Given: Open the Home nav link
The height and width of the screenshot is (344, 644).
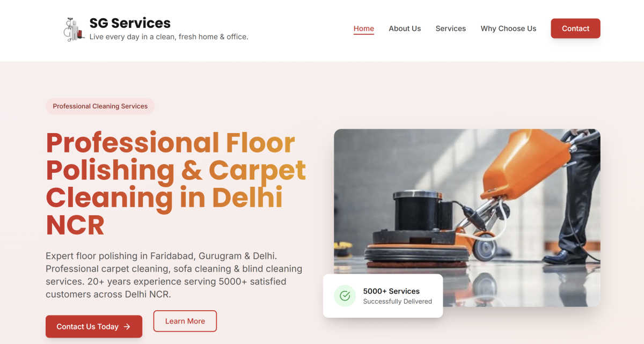Looking at the screenshot, I should click(364, 28).
